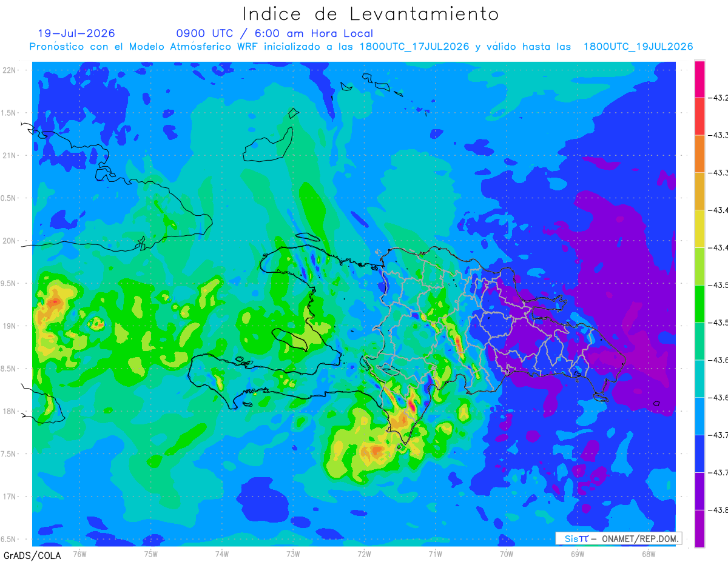Image resolution: width=728 pixels, height=562 pixels.
Task: Click the "20N" latitude tick label
Action: tap(10, 241)
